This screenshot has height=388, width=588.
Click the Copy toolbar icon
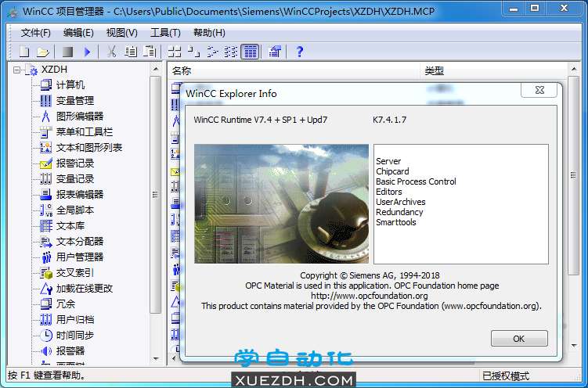(131, 52)
